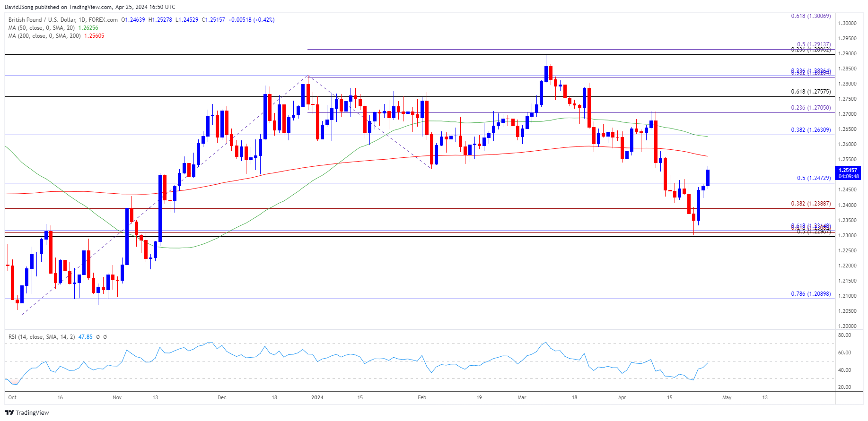868x421 pixels.
Task: Click the Nov date axis label
Action: tap(117, 398)
